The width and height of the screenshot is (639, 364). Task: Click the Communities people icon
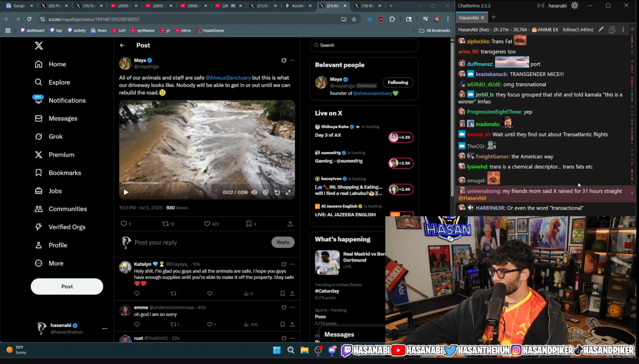(39, 209)
